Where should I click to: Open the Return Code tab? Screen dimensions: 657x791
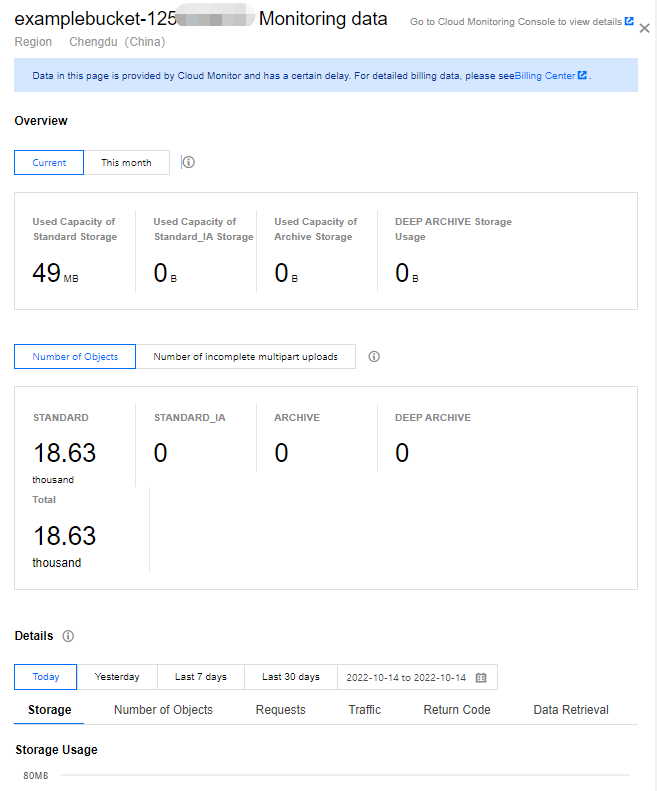pos(457,710)
